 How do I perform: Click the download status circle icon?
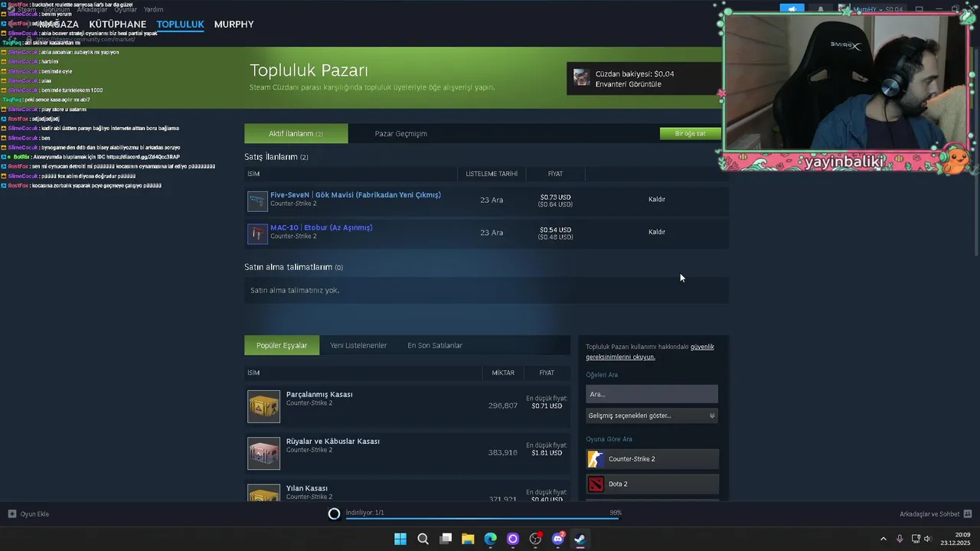334,514
